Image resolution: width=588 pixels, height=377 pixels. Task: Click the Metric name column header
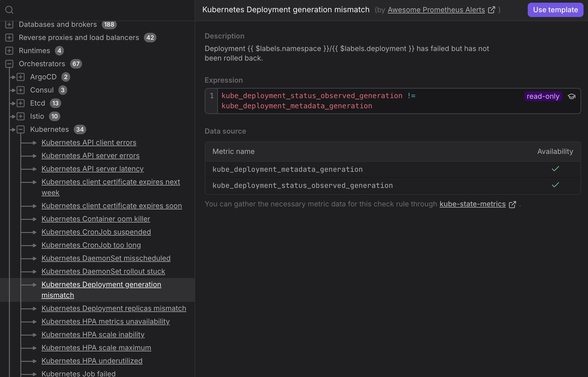click(x=233, y=152)
